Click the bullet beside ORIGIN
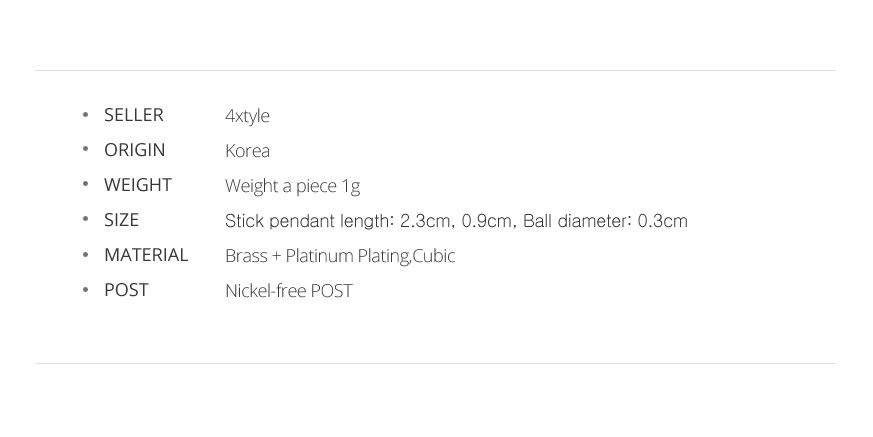Image resolution: width=873 pixels, height=437 pixels. tap(85, 149)
